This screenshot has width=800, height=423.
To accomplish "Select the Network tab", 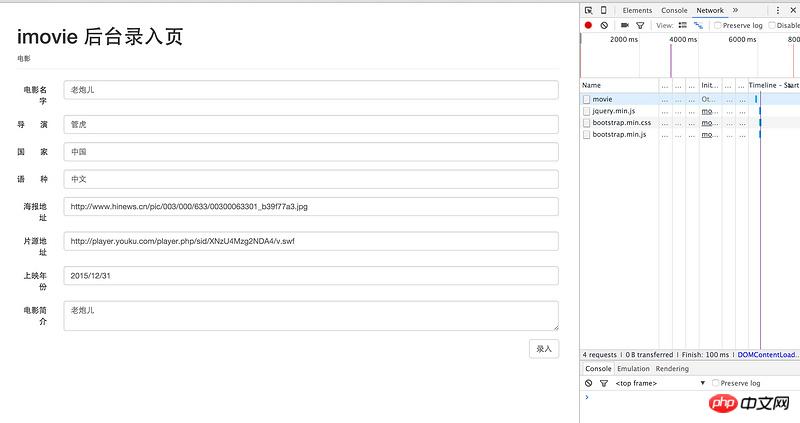I will point(710,10).
